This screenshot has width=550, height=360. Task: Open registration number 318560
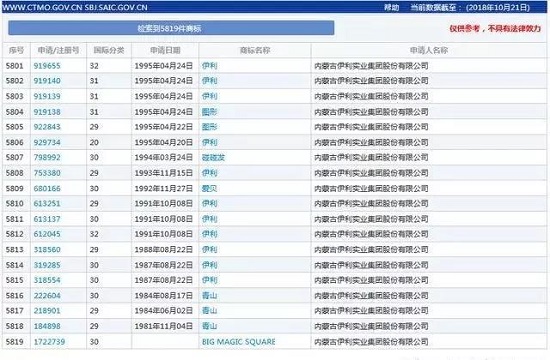point(47,249)
